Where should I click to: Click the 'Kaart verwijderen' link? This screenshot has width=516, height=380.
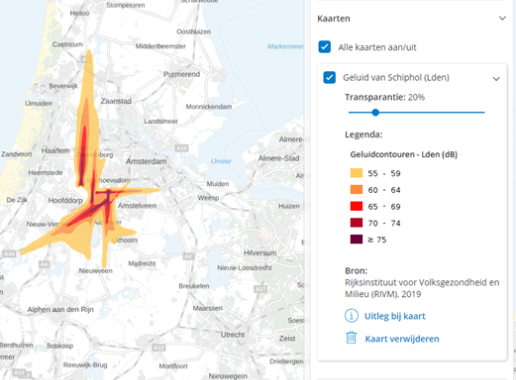click(x=402, y=339)
